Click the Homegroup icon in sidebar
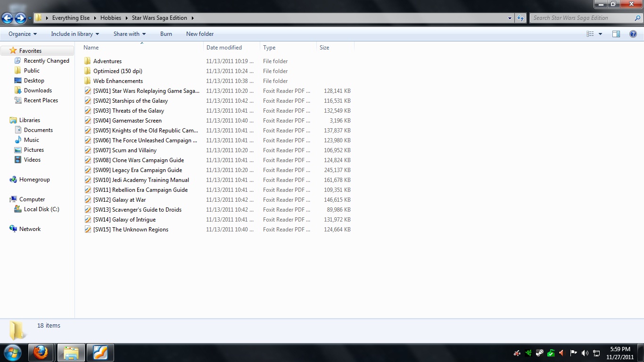 [x=13, y=180]
